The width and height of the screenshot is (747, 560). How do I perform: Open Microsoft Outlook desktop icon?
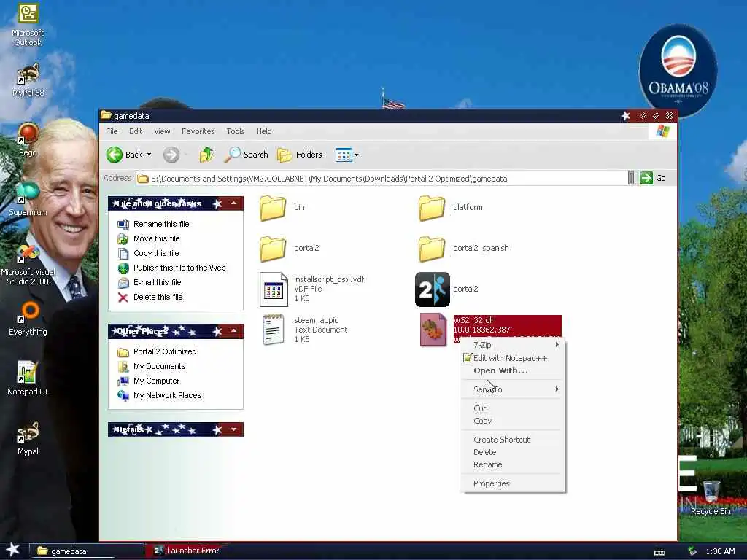(x=28, y=25)
